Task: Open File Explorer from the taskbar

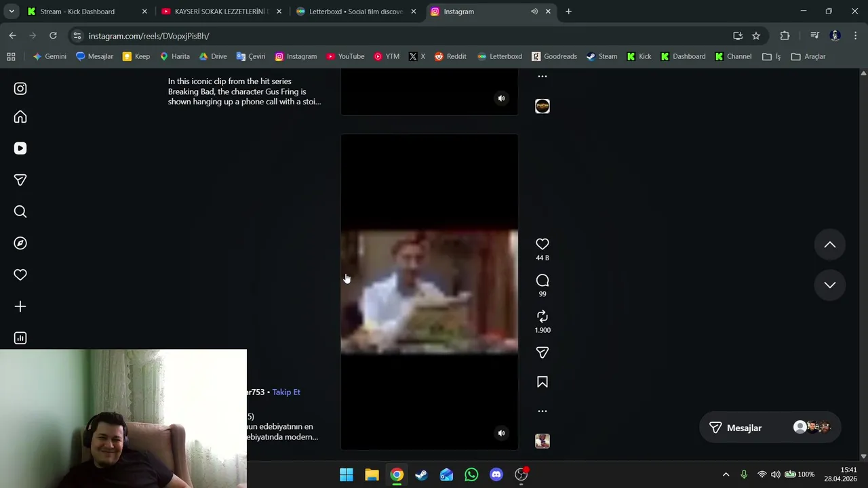Action: (x=372, y=474)
